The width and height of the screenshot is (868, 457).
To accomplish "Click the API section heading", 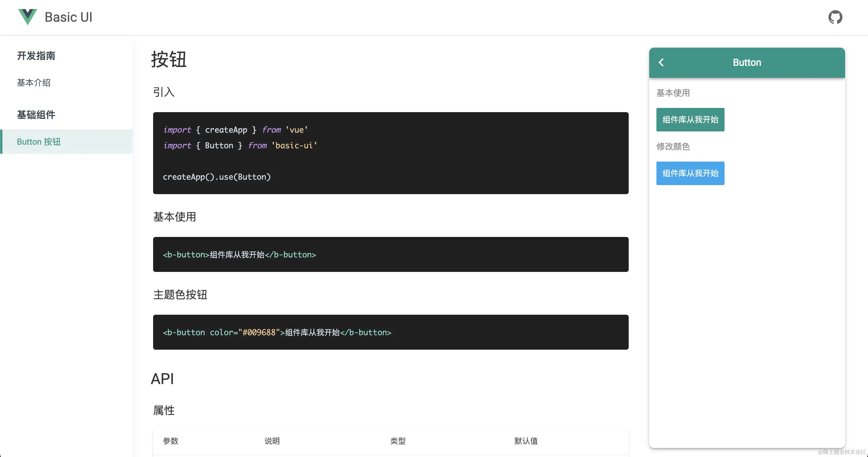I will click(x=162, y=379).
